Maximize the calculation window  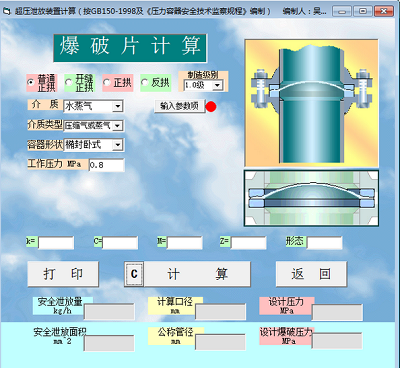(362, 11)
